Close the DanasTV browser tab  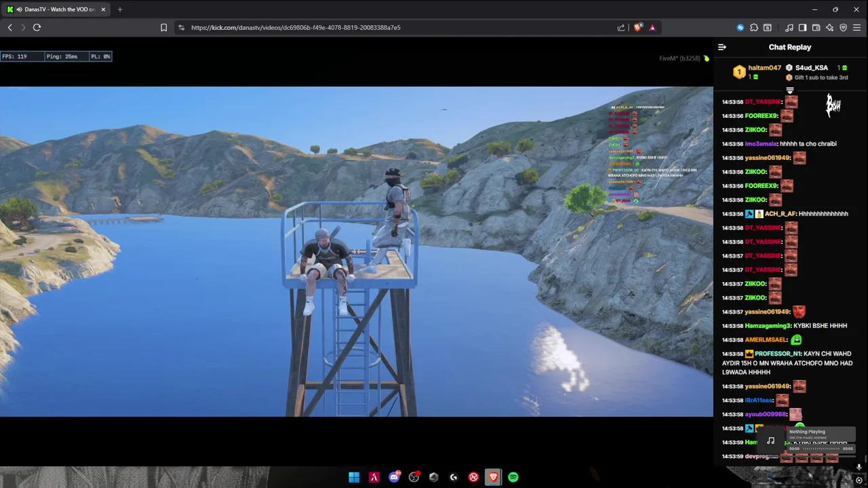103,9
